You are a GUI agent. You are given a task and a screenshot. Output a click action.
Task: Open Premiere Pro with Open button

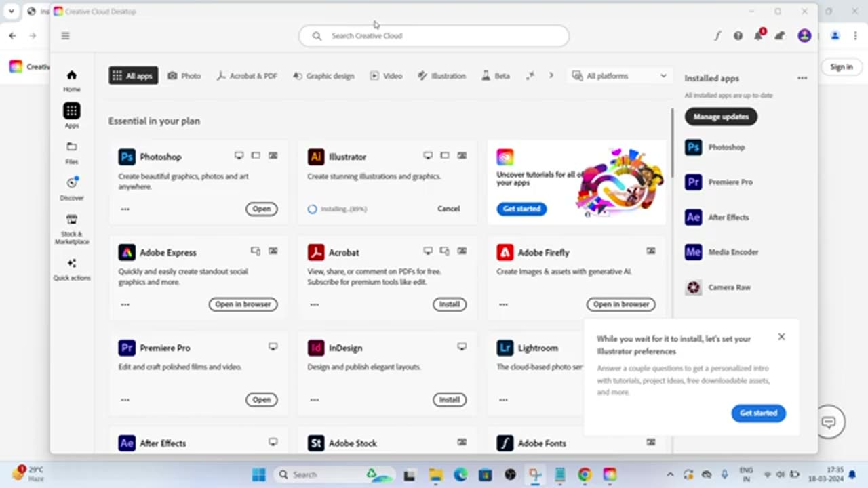262,400
